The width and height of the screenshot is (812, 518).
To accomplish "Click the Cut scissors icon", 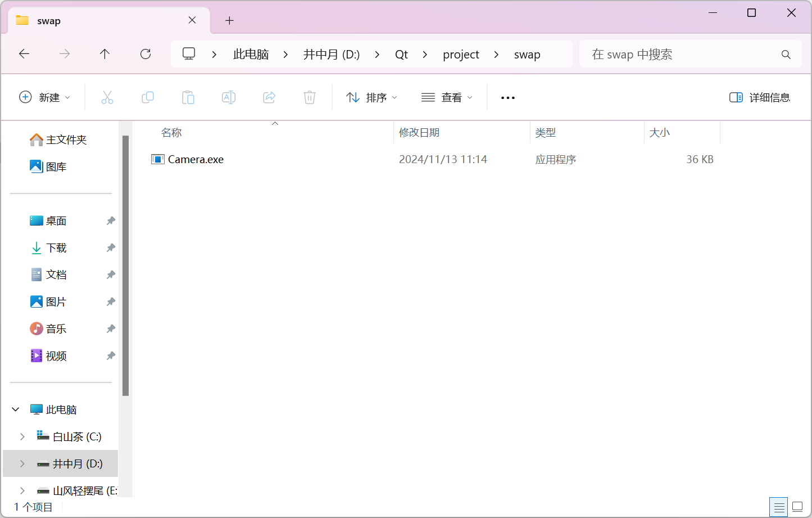I will pos(107,97).
